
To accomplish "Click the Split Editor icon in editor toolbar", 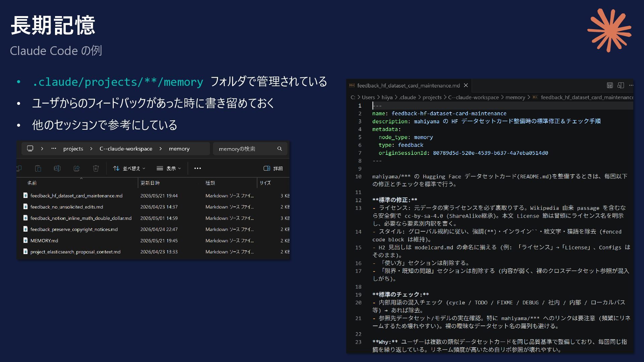I will tap(621, 85).
